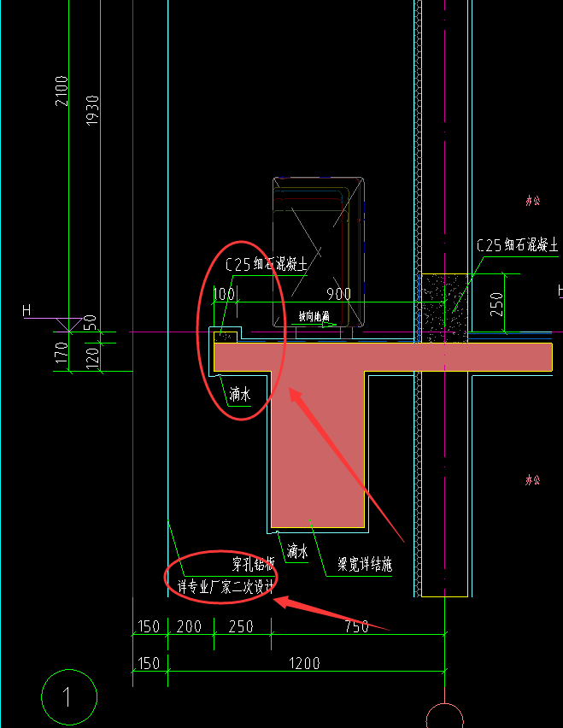Pick the 750 dimension value
Screen dimensions: 563x728
pos(356,627)
